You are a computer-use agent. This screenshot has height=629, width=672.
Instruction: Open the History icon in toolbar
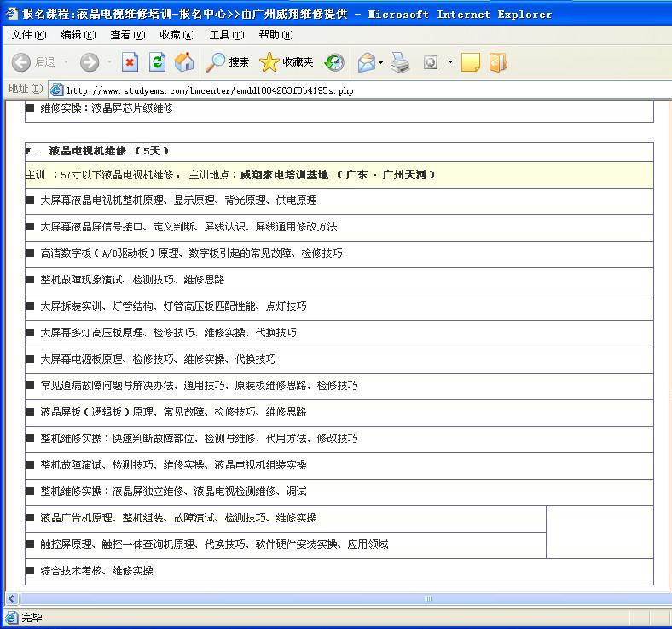334,61
